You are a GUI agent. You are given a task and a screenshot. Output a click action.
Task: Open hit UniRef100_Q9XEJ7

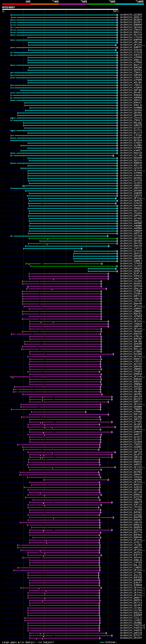pyautogui.click(x=131, y=17)
